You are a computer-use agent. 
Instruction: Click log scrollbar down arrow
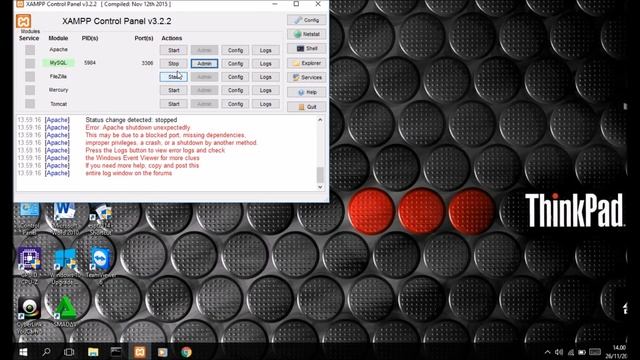click(320, 187)
